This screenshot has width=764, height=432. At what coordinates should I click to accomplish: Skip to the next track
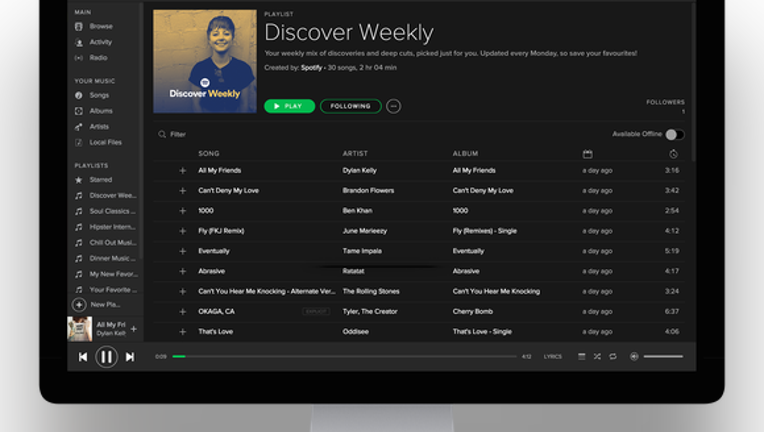pos(130,357)
